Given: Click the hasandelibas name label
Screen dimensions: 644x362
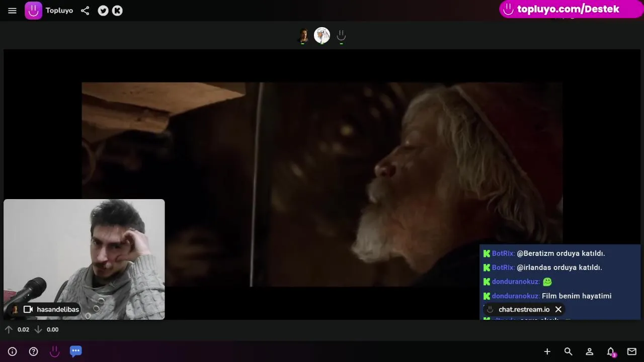Looking at the screenshot, I should coord(58,309).
